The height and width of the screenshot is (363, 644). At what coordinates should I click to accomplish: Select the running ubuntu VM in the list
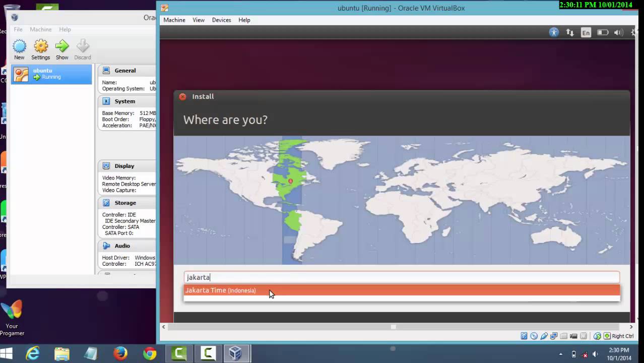[51, 74]
